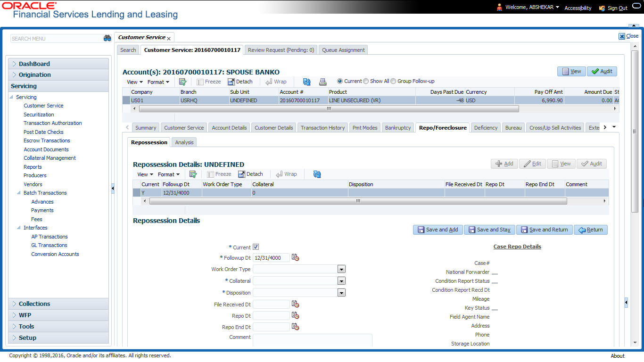The height and width of the screenshot is (362, 644).
Task: Click Detach in the Account(s) toolbar
Action: point(240,82)
